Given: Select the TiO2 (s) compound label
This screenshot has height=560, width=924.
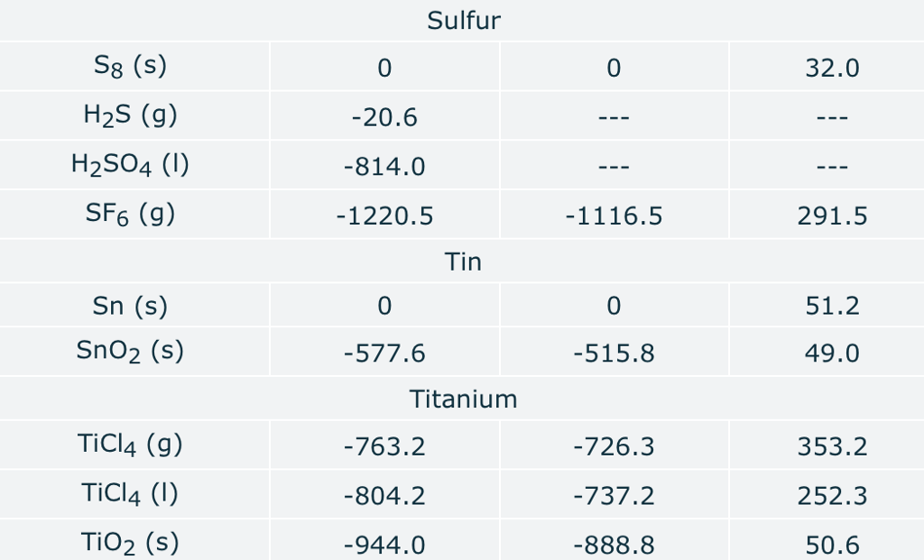Looking at the screenshot, I should (x=130, y=543).
